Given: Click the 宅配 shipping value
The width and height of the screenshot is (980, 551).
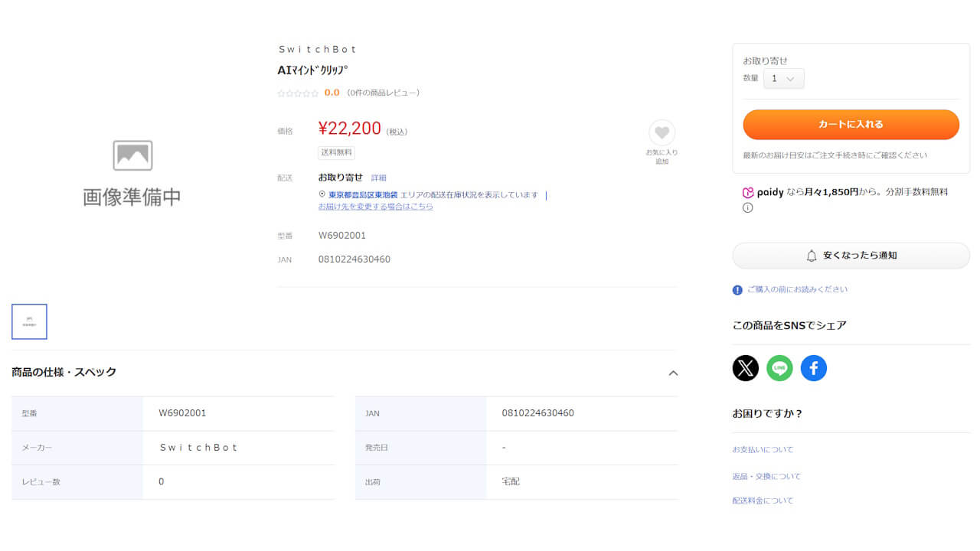Looking at the screenshot, I should pos(511,482).
